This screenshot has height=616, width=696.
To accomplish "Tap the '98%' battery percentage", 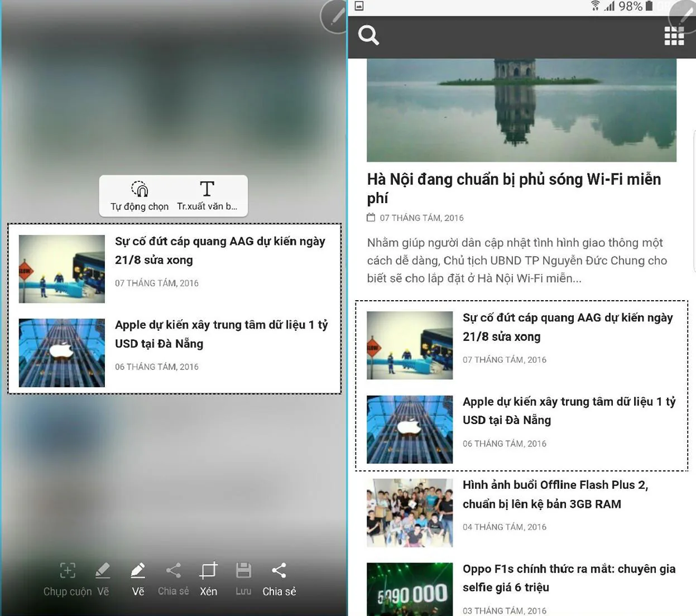I will (630, 6).
